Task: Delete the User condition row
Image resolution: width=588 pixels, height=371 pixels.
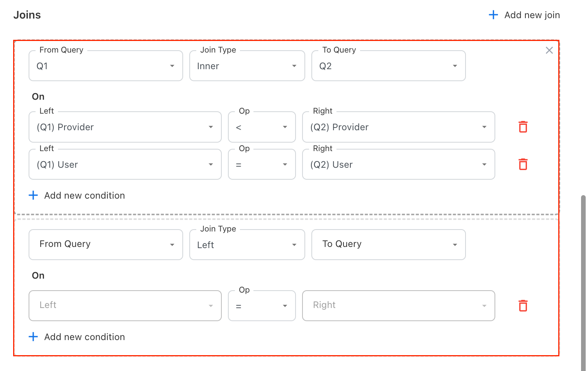Action: (x=523, y=164)
